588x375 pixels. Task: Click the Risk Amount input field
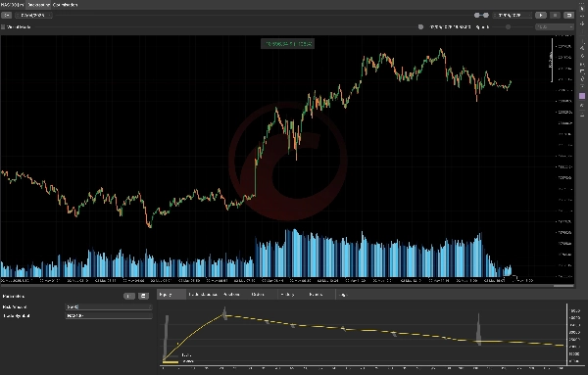coord(109,306)
